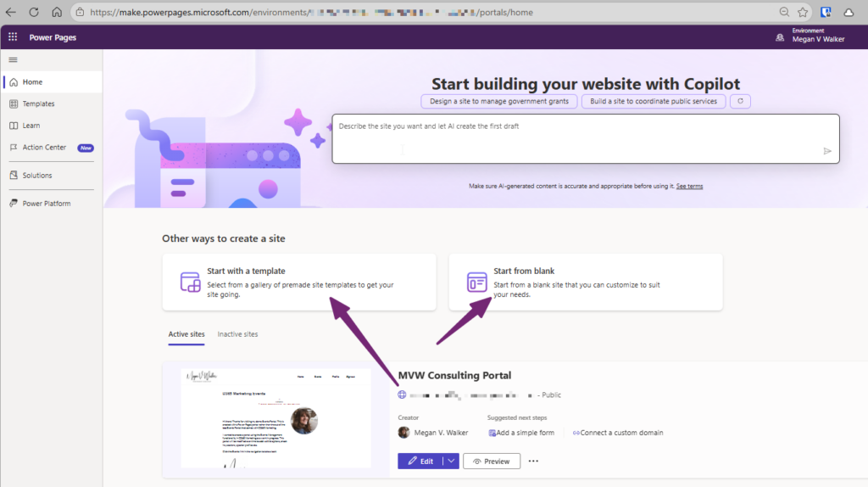Choose the Start from blank card
The width and height of the screenshot is (868, 487).
[x=586, y=282]
